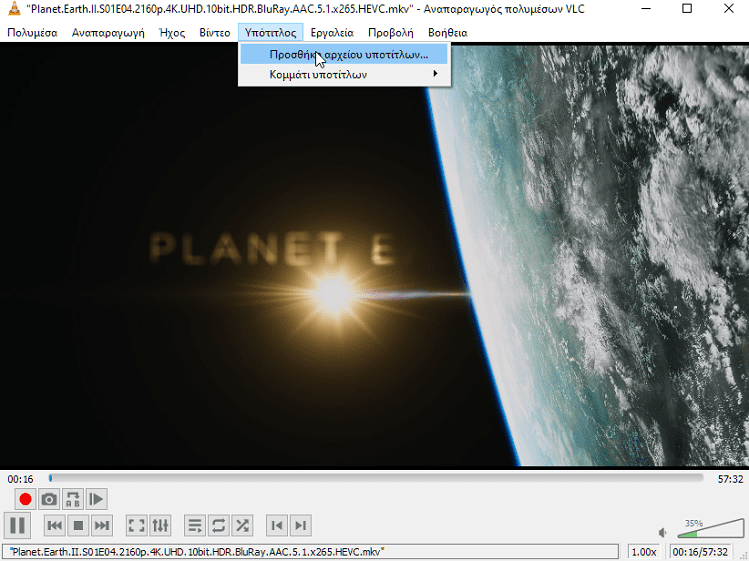Click the filename in the status bar
749x561 pixels.
tap(197, 552)
